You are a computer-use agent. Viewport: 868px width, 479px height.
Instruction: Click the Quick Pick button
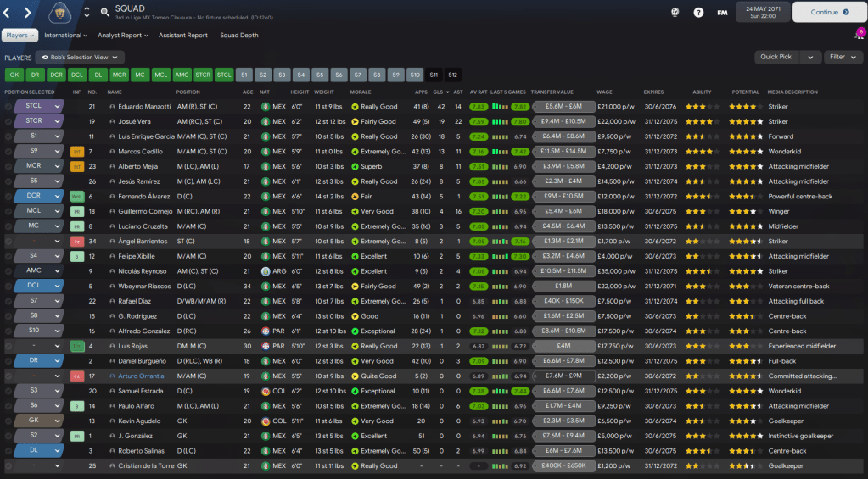tap(787, 58)
